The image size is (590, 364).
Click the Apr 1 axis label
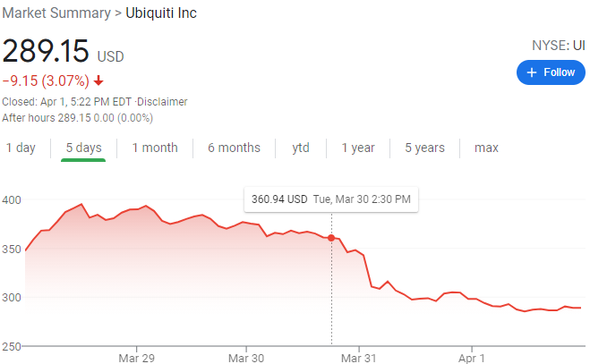(x=472, y=358)
